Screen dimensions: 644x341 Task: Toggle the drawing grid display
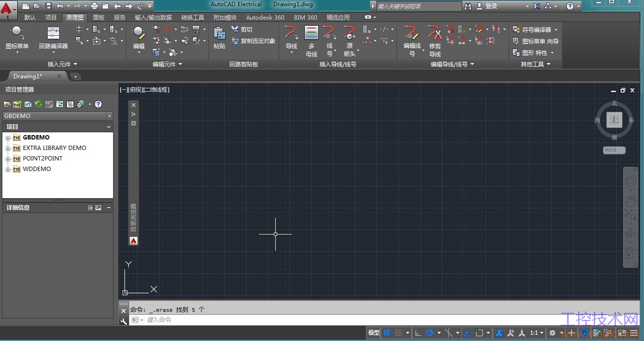(387, 332)
